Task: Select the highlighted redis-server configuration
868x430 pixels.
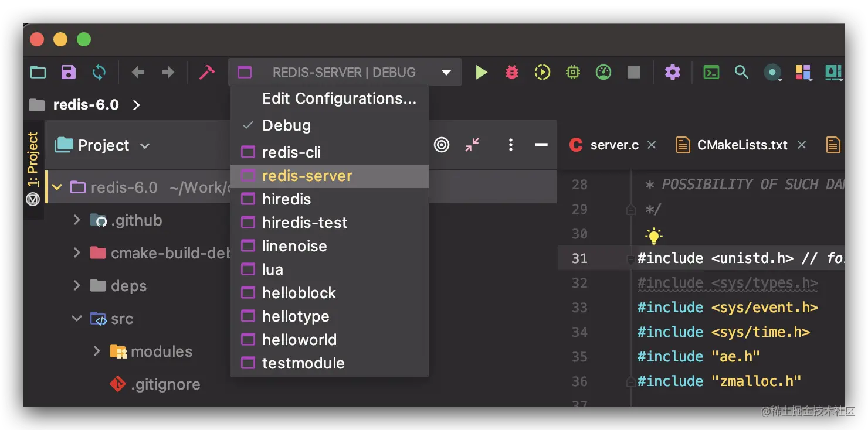Action: pos(330,176)
